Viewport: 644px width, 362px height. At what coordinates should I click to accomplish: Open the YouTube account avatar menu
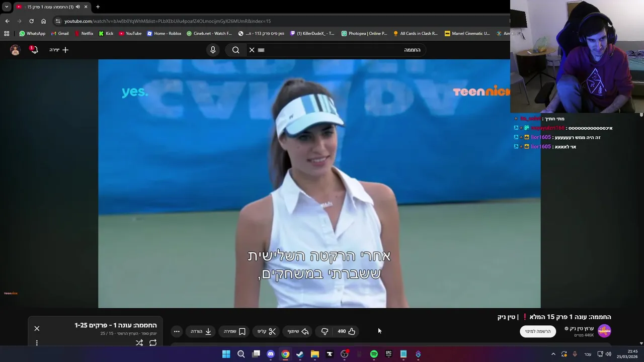pyautogui.click(x=15, y=50)
